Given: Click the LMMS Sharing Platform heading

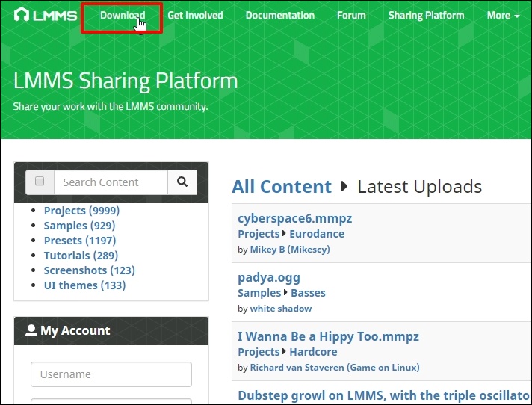Looking at the screenshot, I should pyautogui.click(x=126, y=81).
